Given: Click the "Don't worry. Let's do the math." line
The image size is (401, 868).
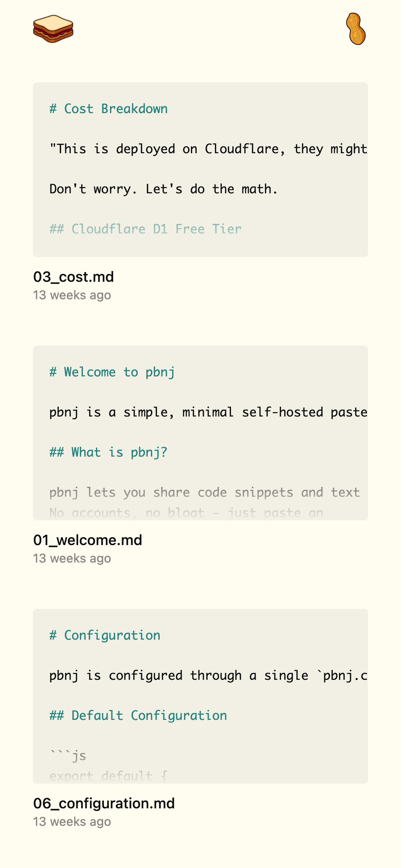Looking at the screenshot, I should pyautogui.click(x=163, y=189).
